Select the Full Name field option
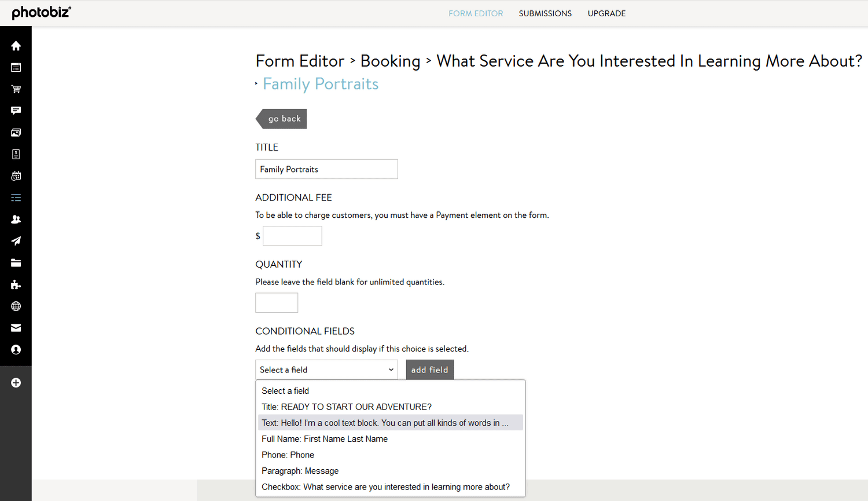This screenshot has width=868, height=501. point(325,438)
